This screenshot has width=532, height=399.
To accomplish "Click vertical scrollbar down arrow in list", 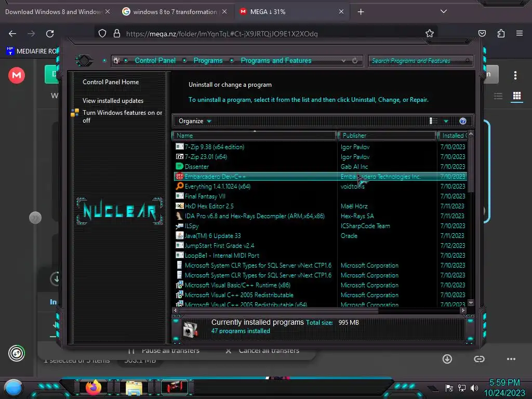I will coord(471,302).
